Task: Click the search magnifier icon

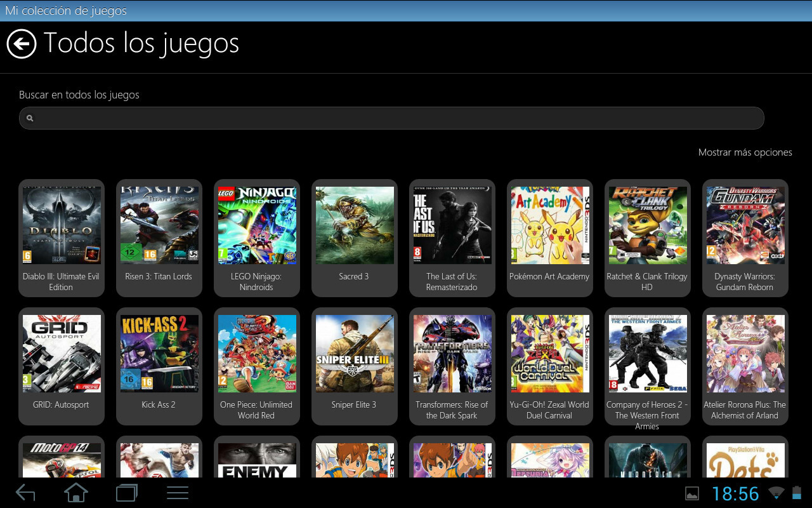Action: (29, 118)
